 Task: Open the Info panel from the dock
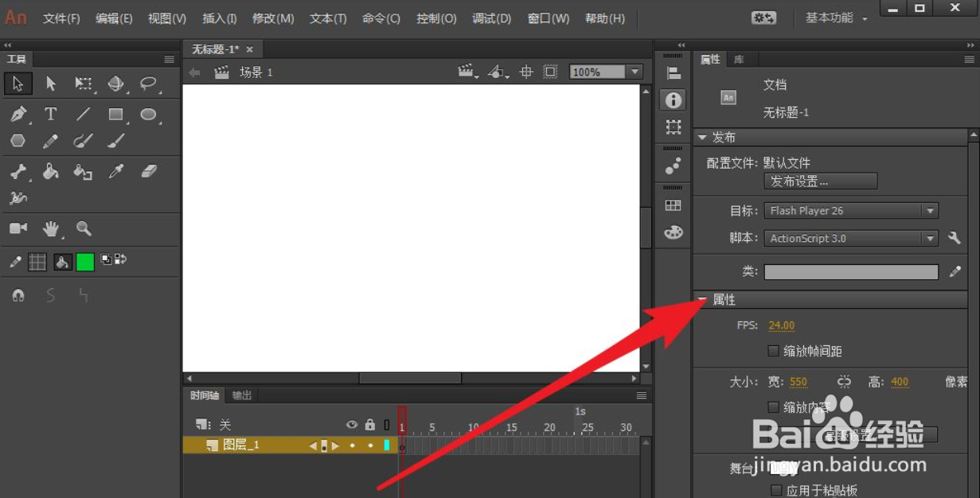click(673, 101)
